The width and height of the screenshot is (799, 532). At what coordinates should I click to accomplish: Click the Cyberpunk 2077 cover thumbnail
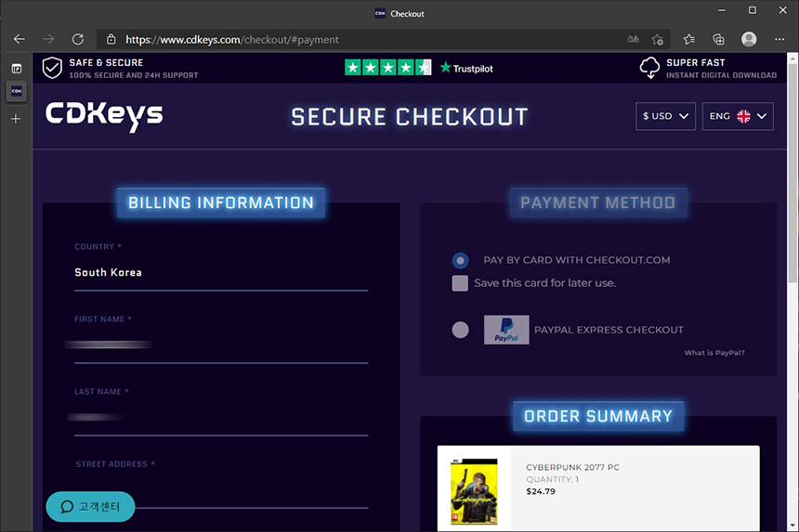click(x=474, y=492)
